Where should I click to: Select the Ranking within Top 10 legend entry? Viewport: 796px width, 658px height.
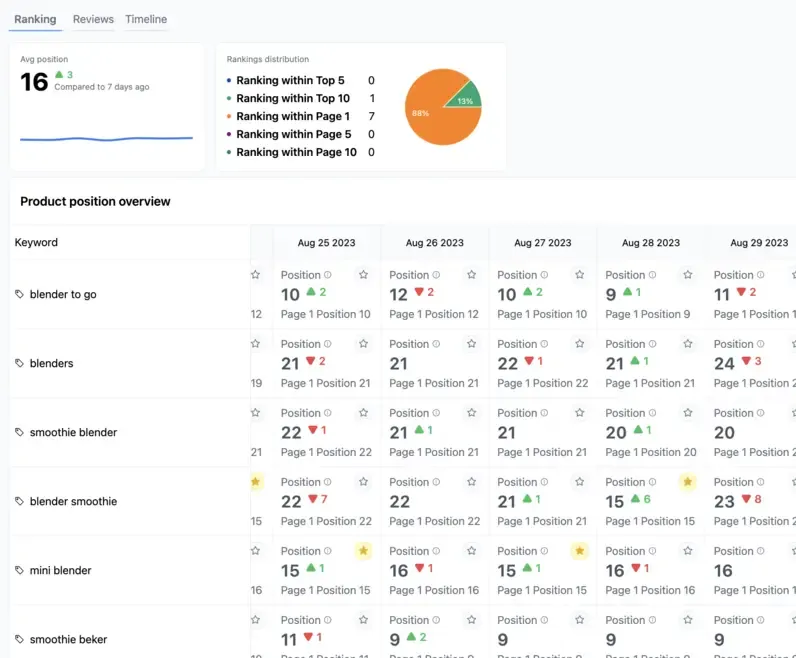[x=301, y=98]
